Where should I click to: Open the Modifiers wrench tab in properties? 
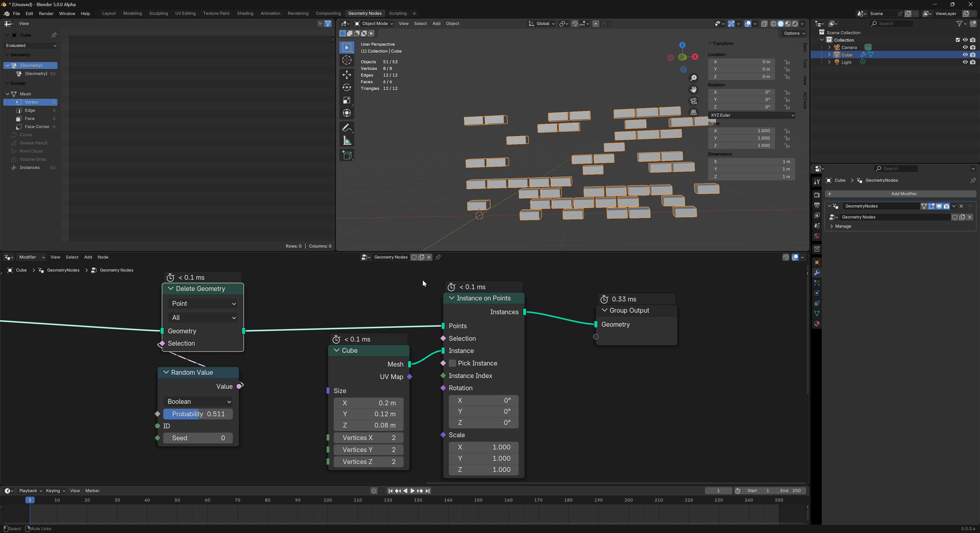click(x=816, y=273)
